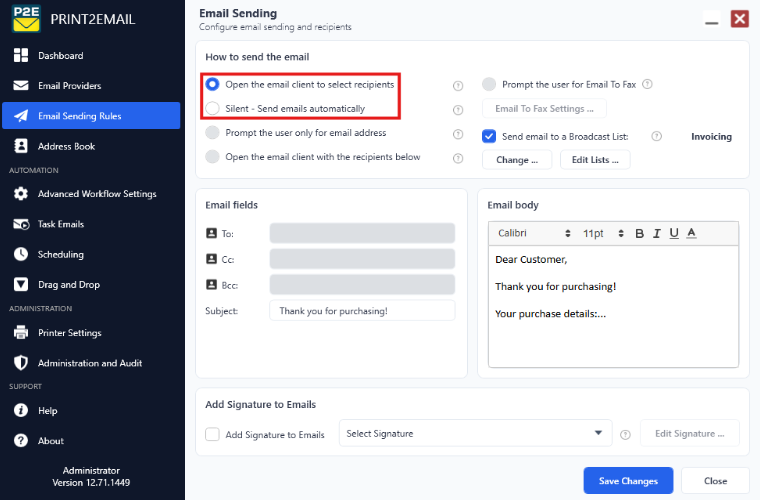Click the Close button at bottom

(x=715, y=481)
